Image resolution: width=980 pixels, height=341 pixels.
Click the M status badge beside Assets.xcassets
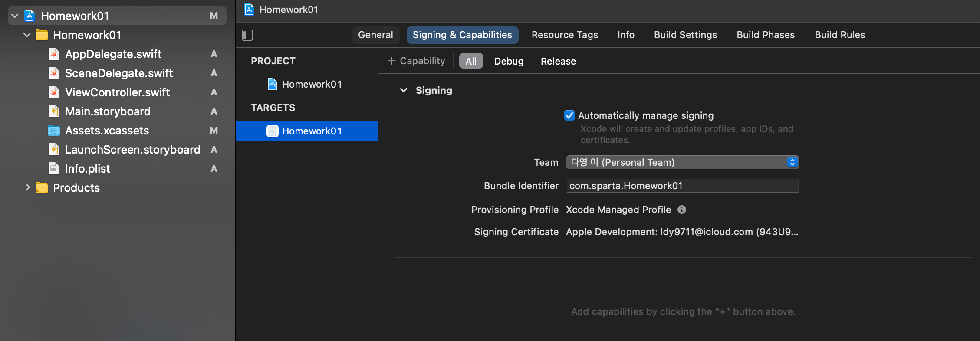coord(214,131)
